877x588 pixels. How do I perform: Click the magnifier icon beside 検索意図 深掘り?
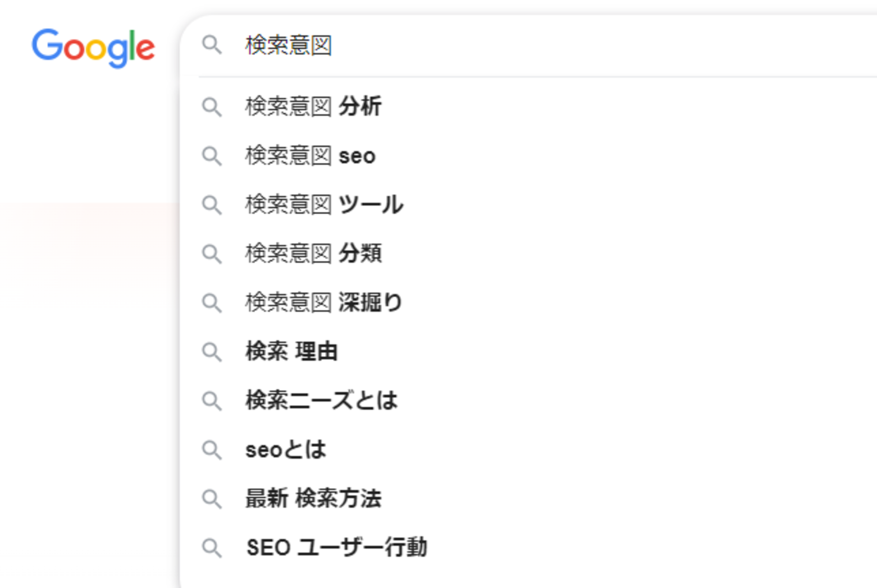tap(212, 302)
